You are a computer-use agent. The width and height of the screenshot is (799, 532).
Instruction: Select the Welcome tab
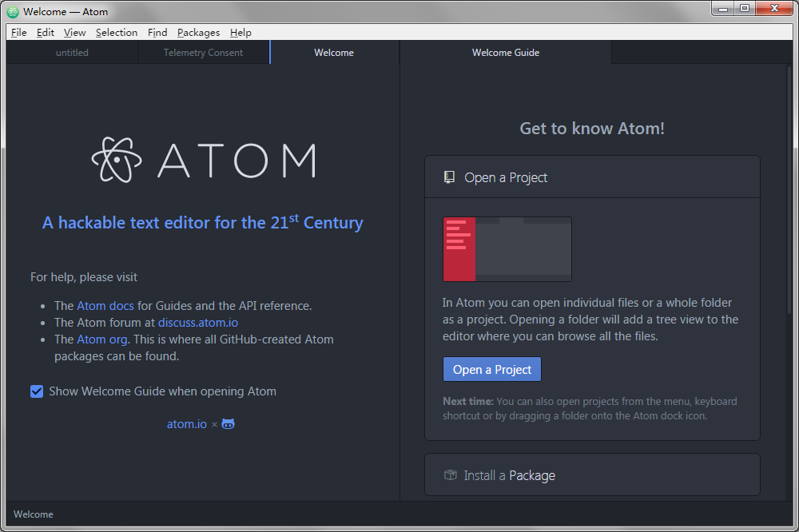click(334, 53)
